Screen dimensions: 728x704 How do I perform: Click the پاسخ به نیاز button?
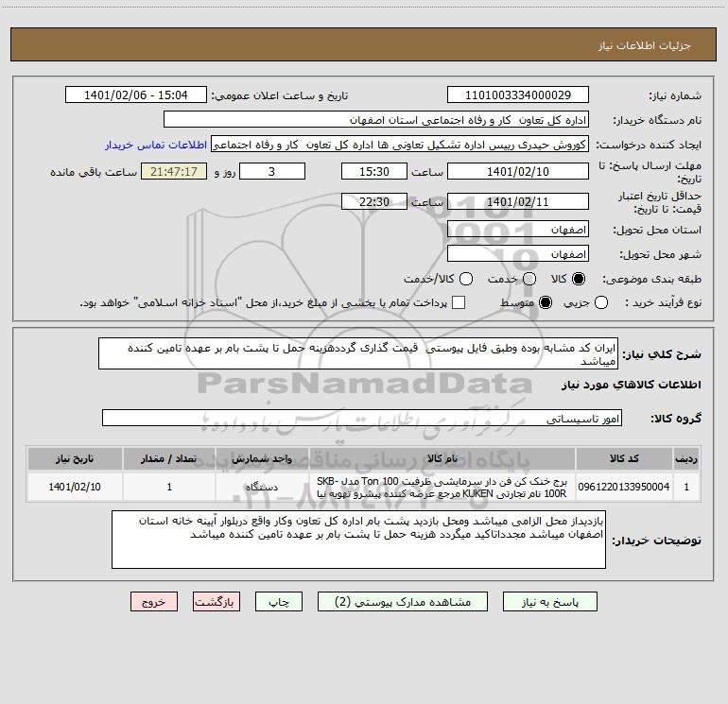[x=549, y=602]
